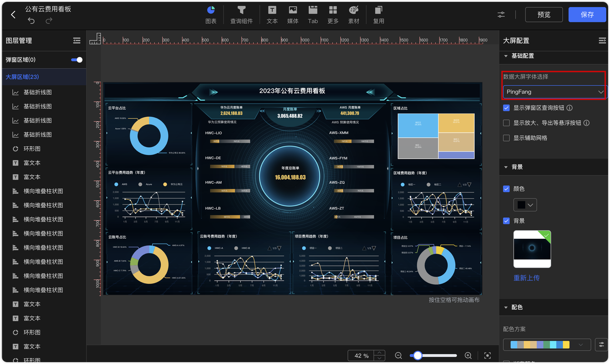Open the PingFang font dropdown
Viewport: 610px width, 364px height.
554,91
